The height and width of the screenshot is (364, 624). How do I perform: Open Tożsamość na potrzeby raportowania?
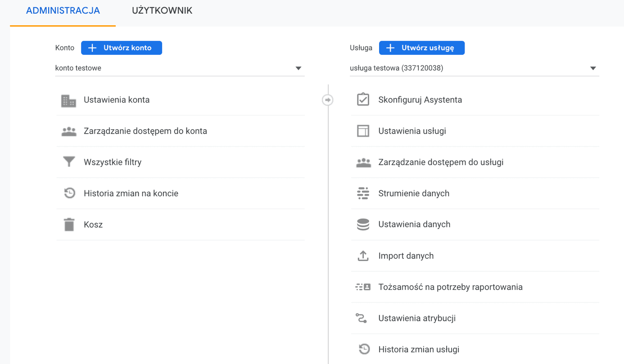click(475, 287)
